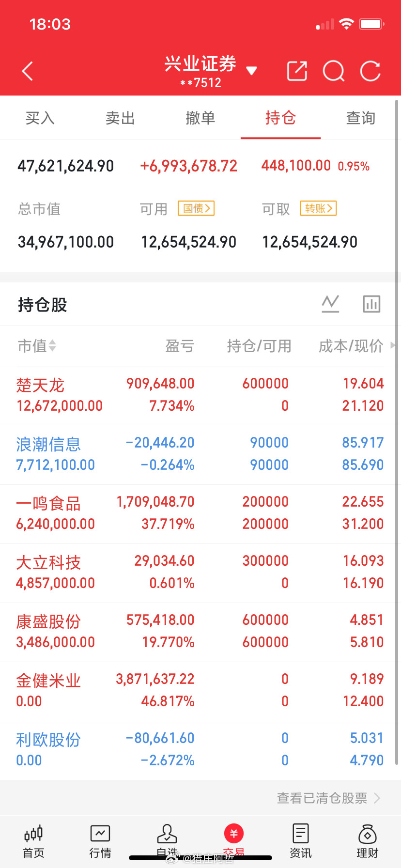The width and height of the screenshot is (401, 868).
Task: Tap the battery status icon
Action: 371,24
